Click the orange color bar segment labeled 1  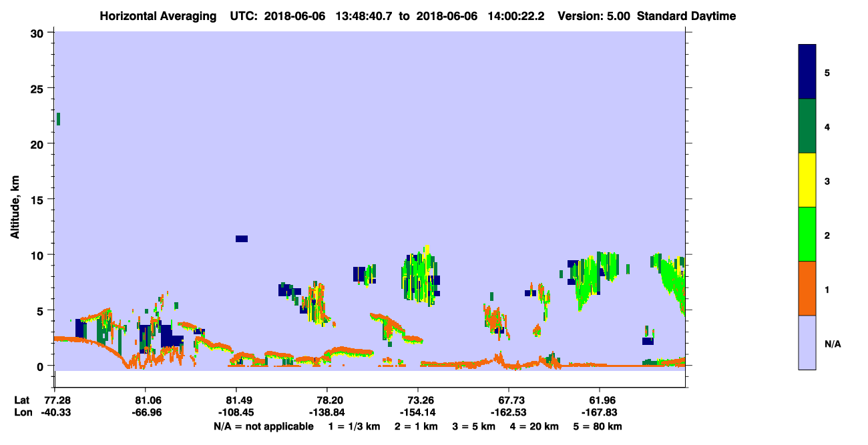pyautogui.click(x=807, y=288)
